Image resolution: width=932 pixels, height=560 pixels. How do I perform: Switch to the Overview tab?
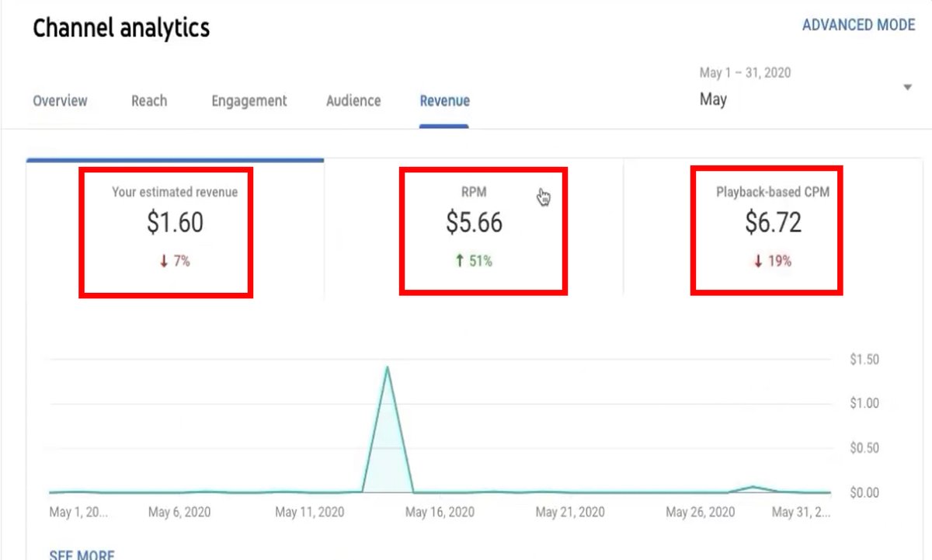60,101
